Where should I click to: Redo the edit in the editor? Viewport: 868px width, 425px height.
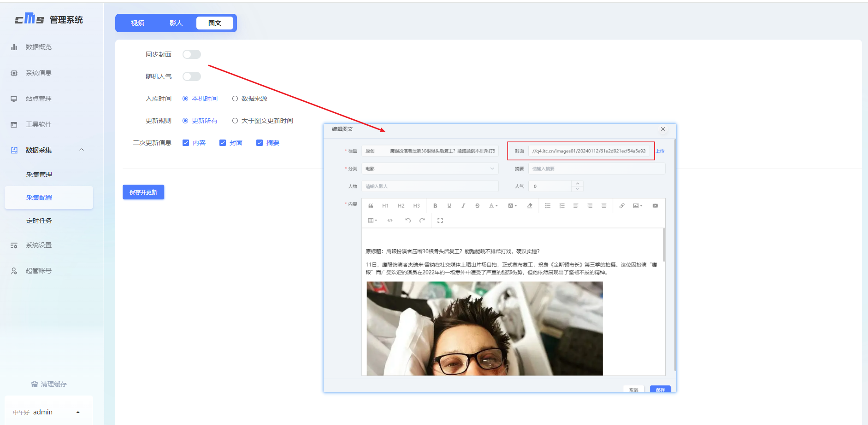[x=422, y=221]
